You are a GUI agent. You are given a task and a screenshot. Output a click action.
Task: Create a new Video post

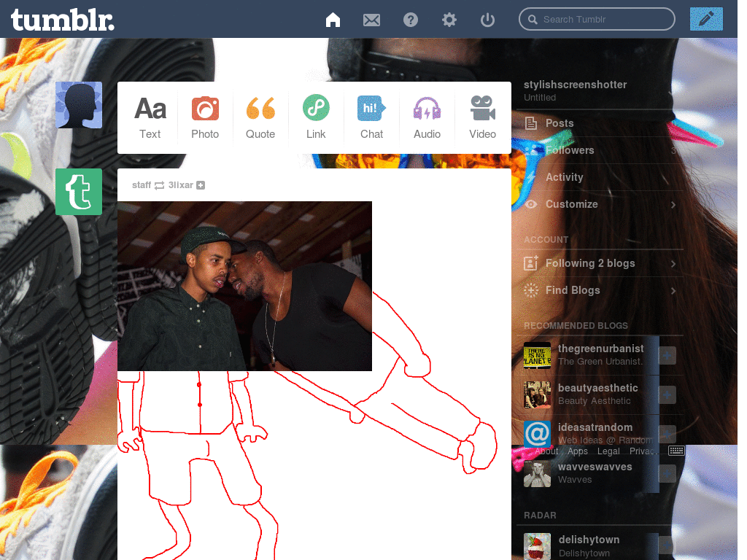[x=482, y=117]
